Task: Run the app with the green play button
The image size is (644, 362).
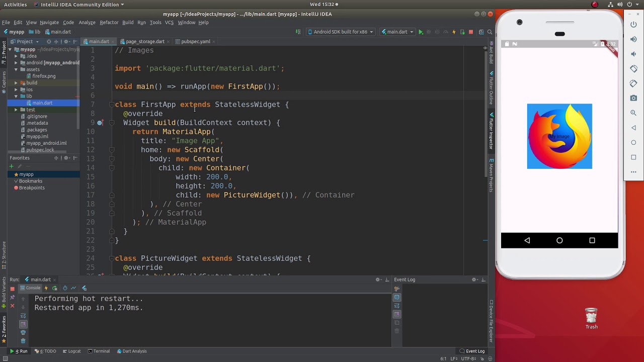Action: (x=421, y=32)
